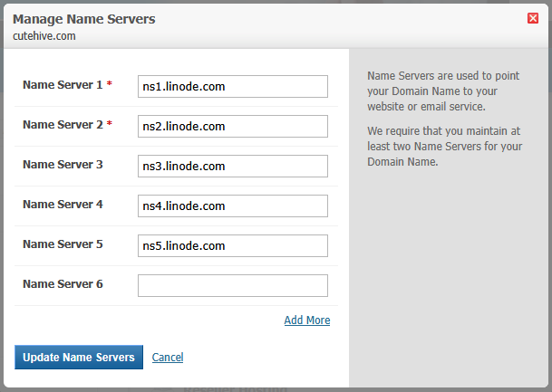Focus the Name Server 3 input box

click(233, 166)
